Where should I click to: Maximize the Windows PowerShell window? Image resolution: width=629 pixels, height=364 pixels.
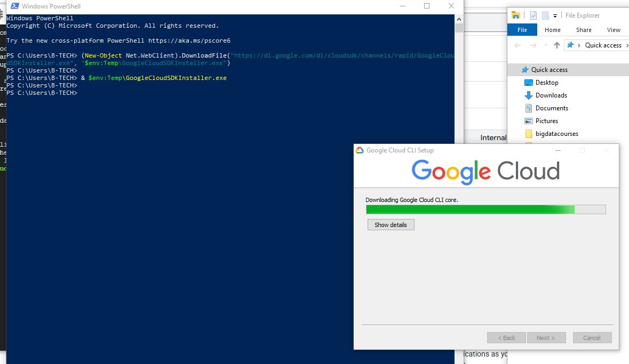click(x=427, y=6)
